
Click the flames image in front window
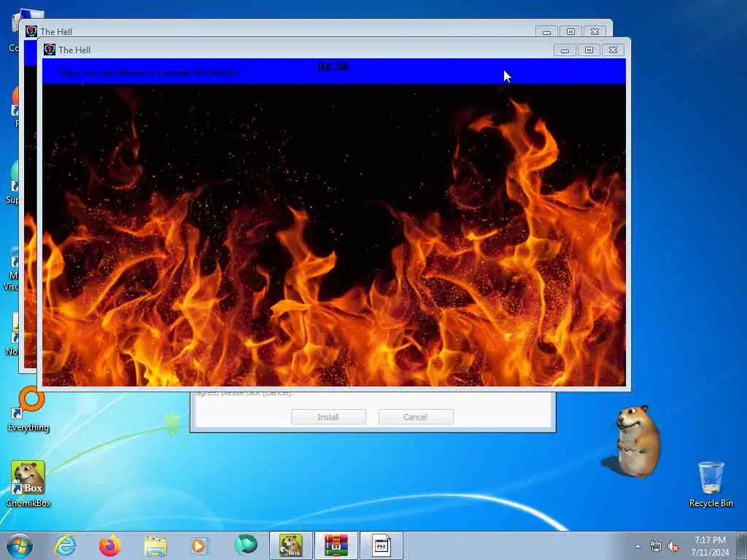333,236
